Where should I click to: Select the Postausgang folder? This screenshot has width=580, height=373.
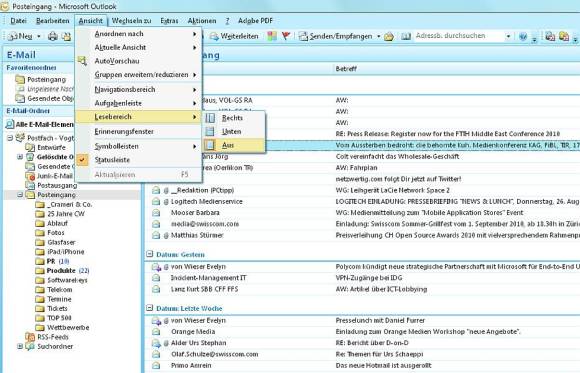coord(51,185)
